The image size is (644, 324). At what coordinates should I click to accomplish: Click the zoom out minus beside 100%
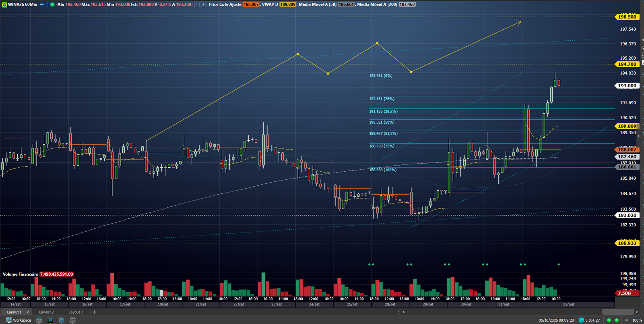click(x=626, y=320)
